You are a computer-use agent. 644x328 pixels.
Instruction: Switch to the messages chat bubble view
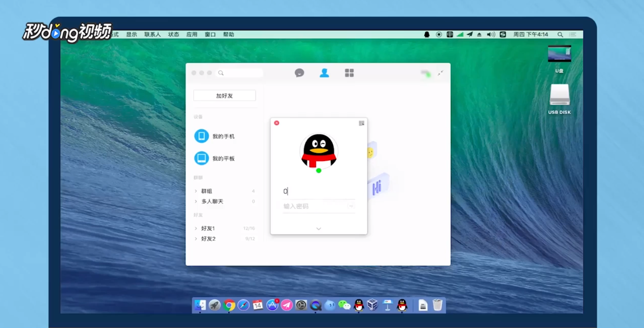(x=298, y=72)
